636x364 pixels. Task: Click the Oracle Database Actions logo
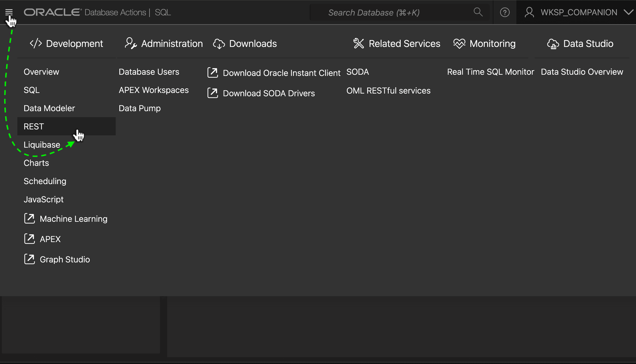pyautogui.click(x=85, y=12)
